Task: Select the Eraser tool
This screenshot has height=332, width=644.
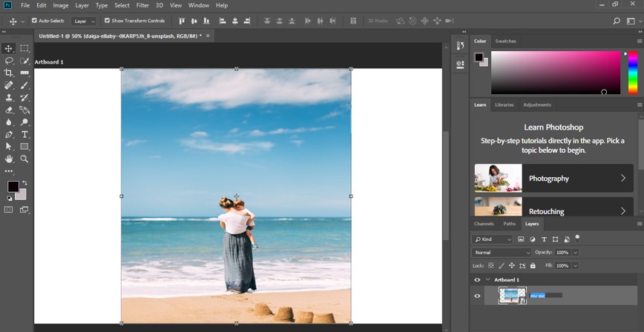Action: (9, 110)
